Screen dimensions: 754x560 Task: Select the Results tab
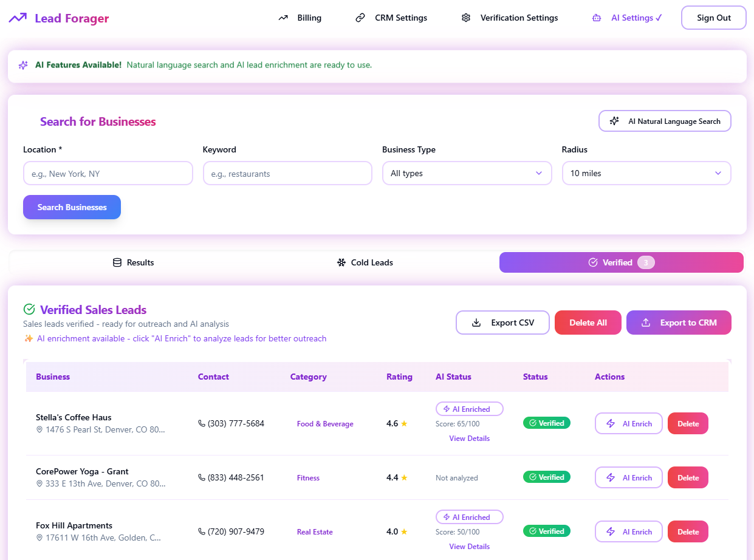(133, 262)
